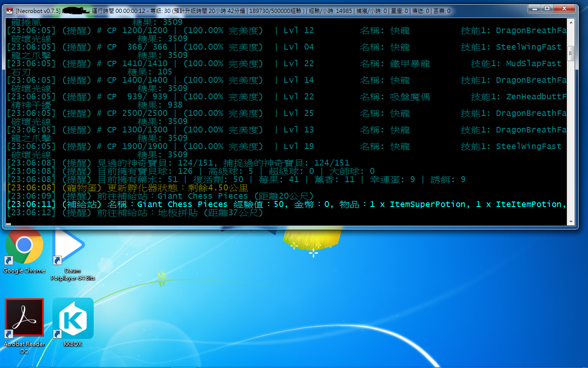588x368 pixels.
Task: Click the Necrobot window title icon
Action: pyautogui.click(x=10, y=11)
